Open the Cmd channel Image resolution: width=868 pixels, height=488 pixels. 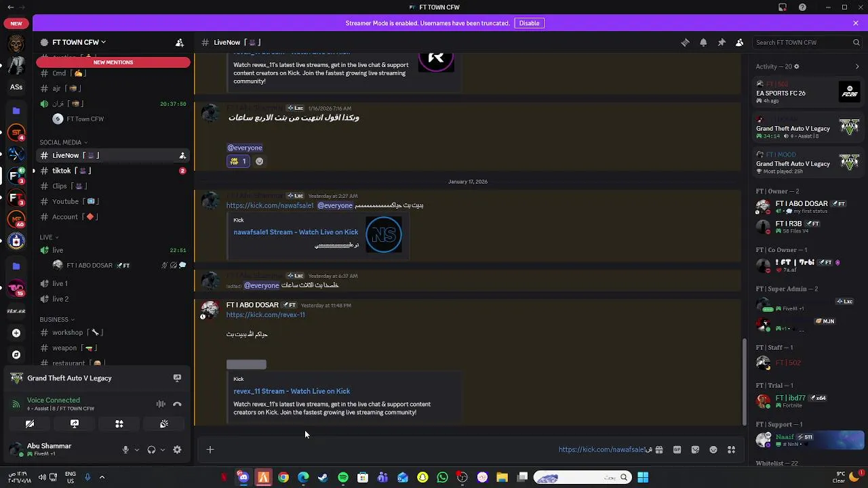click(x=113, y=73)
